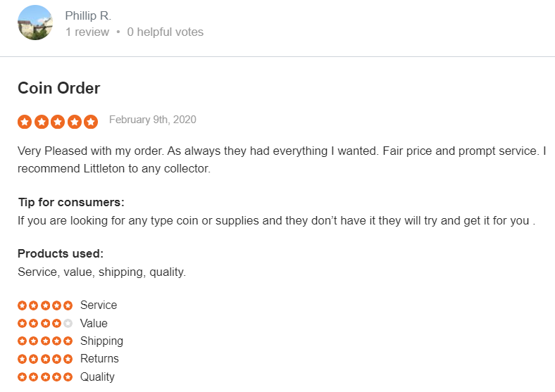Click Phillip R.'s profile avatar
Viewport: 555px width, 392px height.
[x=35, y=23]
